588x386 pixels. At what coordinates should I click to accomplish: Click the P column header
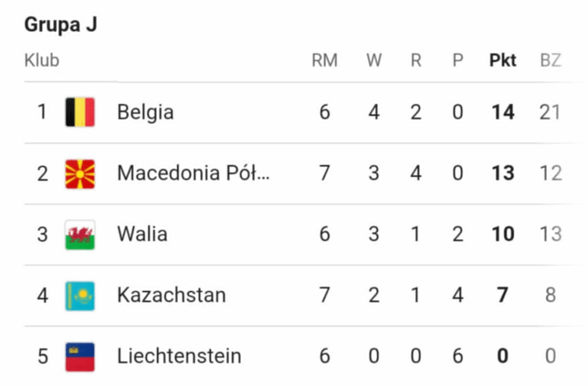coord(458,60)
